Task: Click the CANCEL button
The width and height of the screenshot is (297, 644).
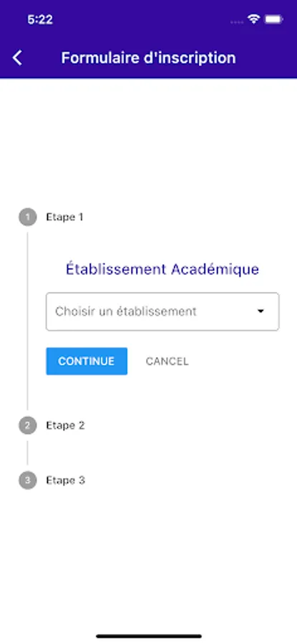Action: click(x=167, y=361)
